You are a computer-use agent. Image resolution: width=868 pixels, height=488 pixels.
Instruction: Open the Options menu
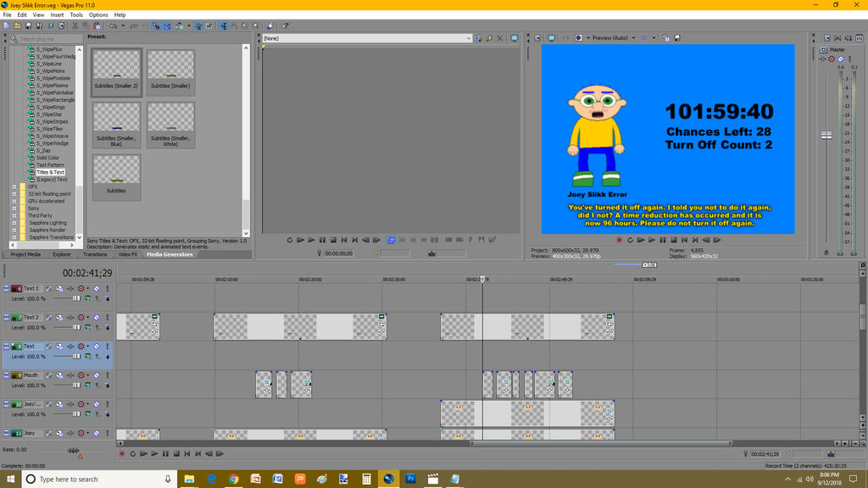[x=97, y=14]
